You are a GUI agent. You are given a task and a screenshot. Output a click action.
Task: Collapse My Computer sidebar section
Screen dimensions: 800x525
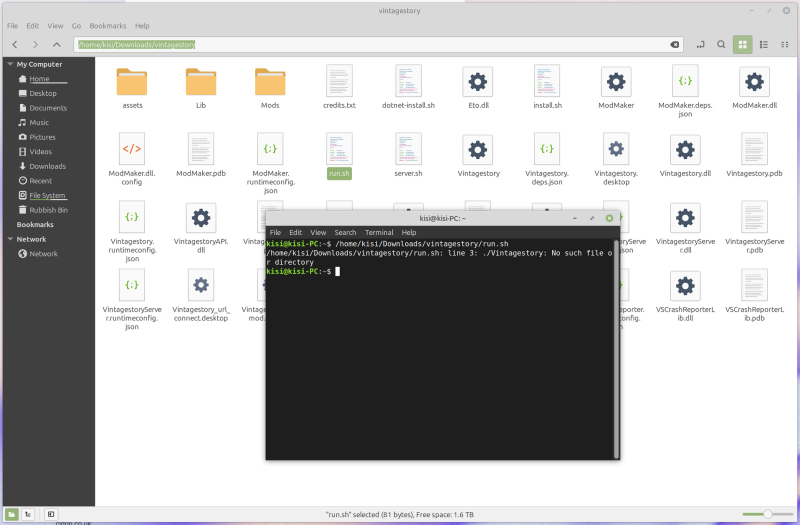pyautogui.click(x=10, y=64)
